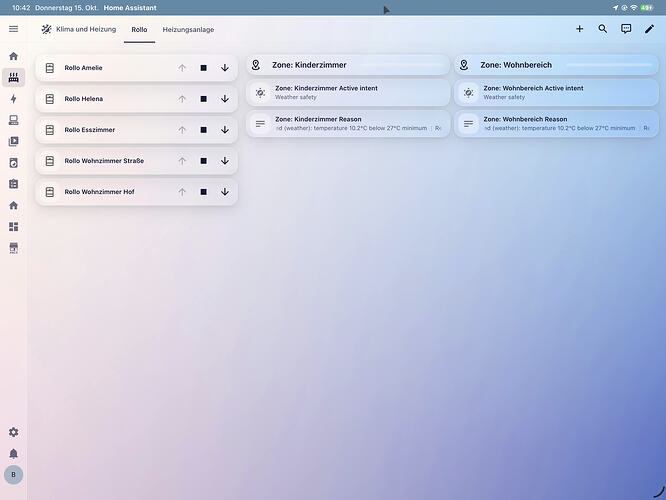Click Zone Kinderzimmer location pin icon
The height and width of the screenshot is (500, 666).
(256, 65)
